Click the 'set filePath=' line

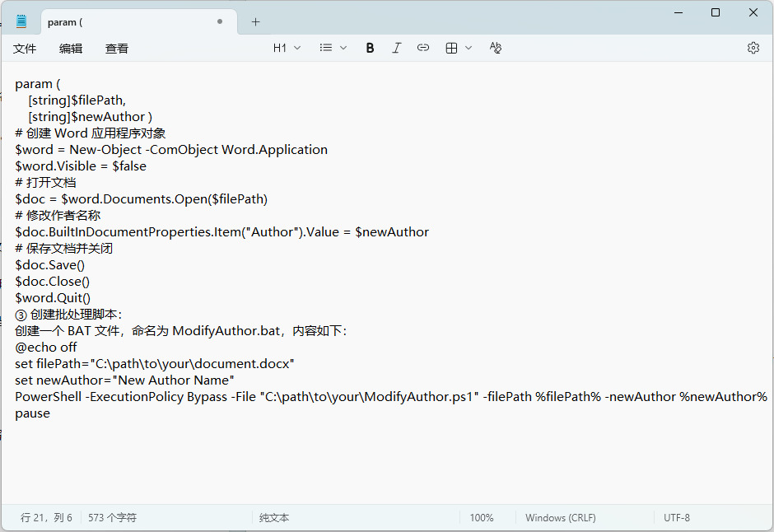(155, 364)
